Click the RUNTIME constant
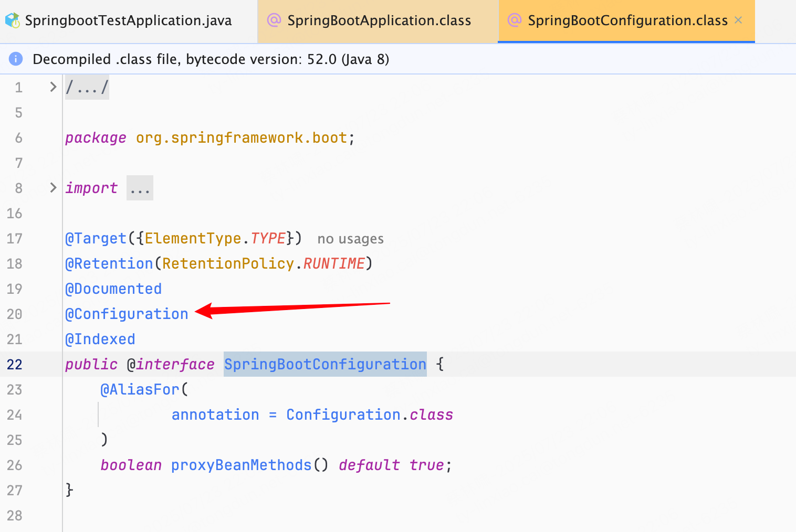 tap(334, 263)
